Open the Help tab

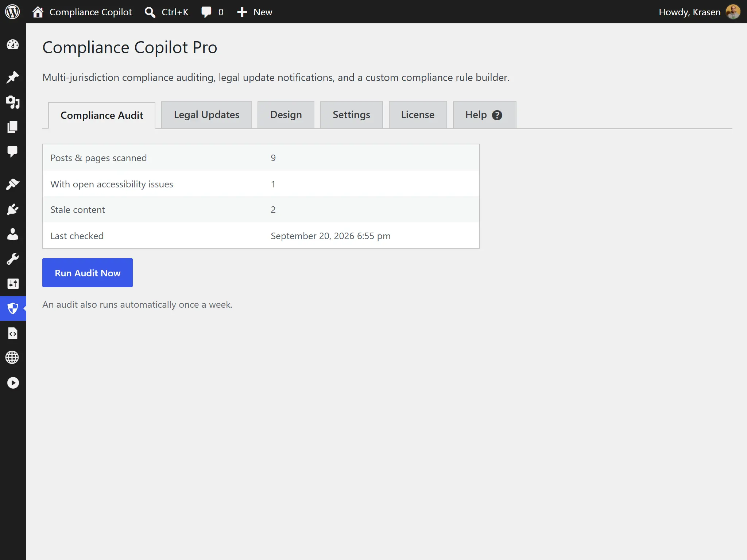click(484, 115)
